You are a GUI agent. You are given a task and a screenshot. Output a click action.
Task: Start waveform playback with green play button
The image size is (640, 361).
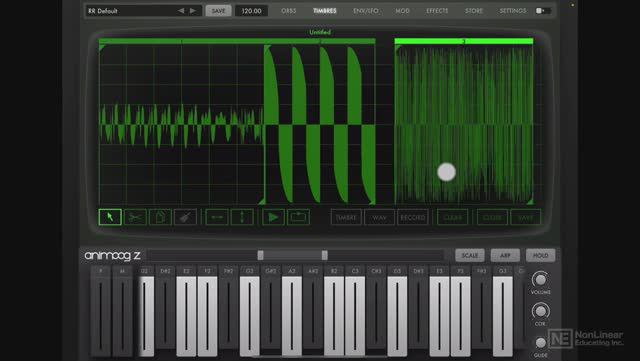273,217
